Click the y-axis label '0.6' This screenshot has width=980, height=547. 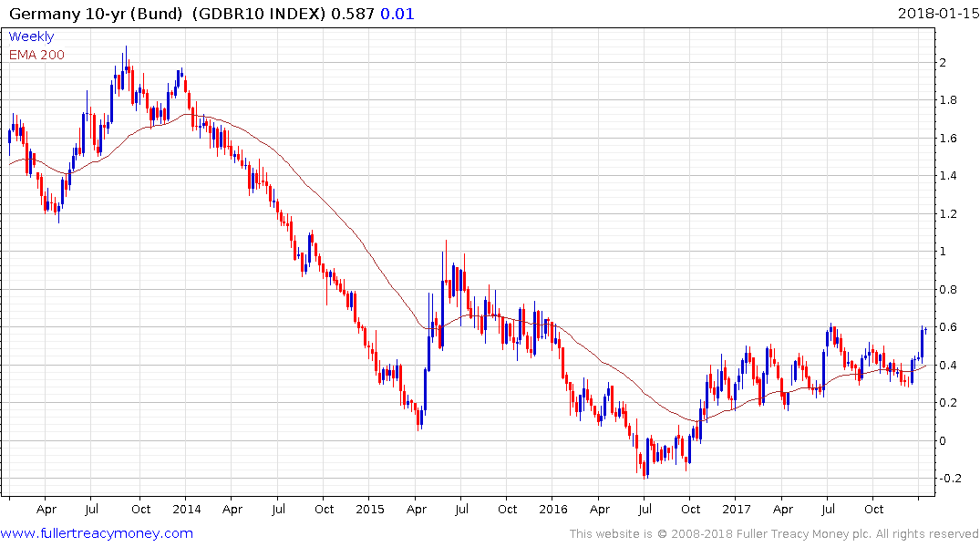click(x=947, y=327)
